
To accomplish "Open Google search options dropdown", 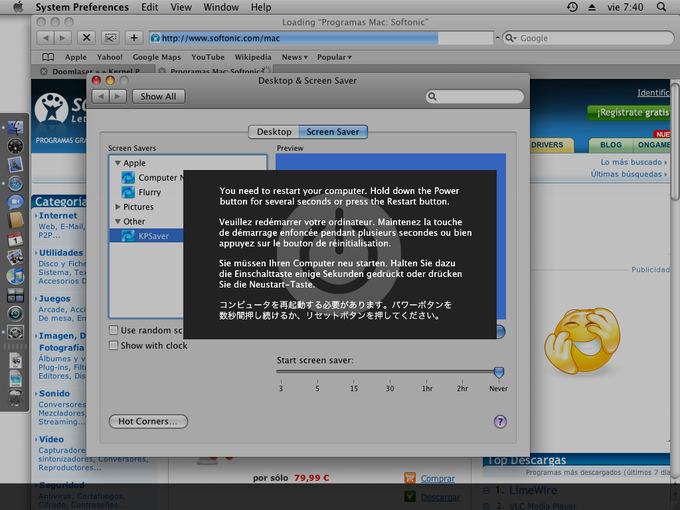I will point(511,38).
